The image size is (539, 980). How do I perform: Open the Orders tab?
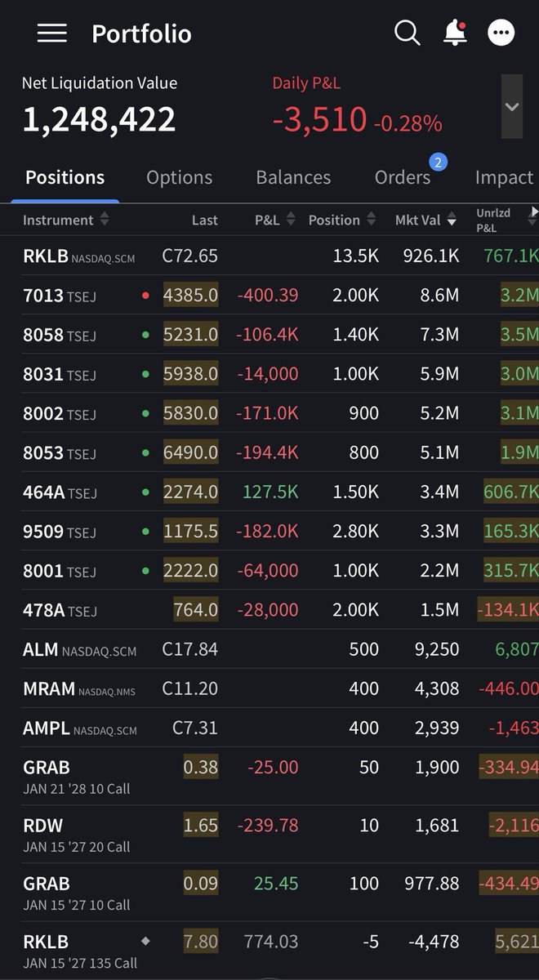point(403,177)
